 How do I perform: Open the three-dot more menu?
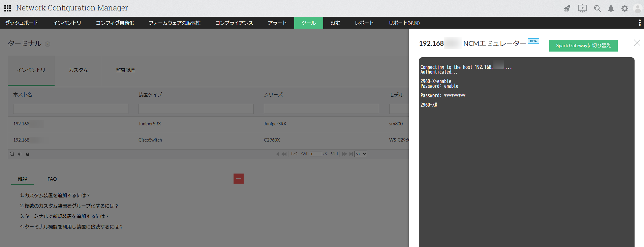click(640, 23)
